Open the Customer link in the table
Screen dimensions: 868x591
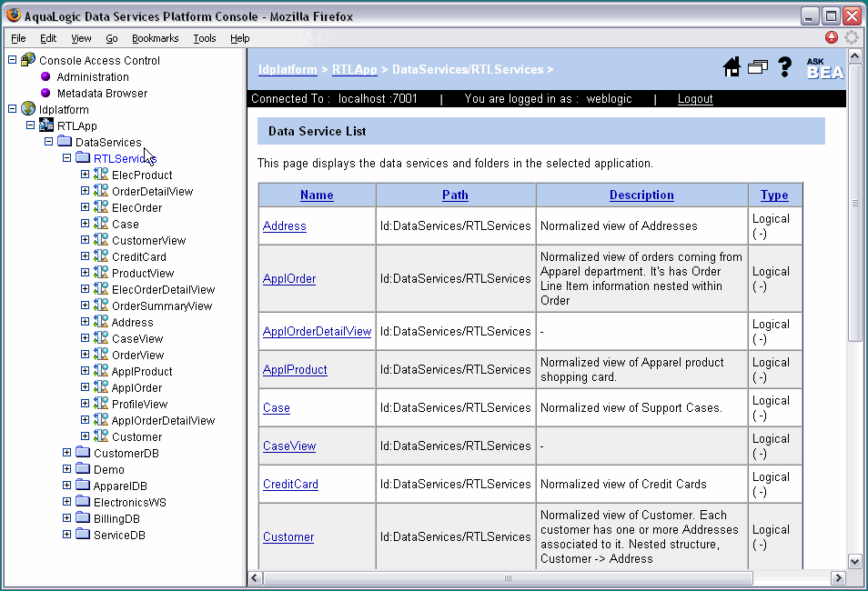pos(288,536)
